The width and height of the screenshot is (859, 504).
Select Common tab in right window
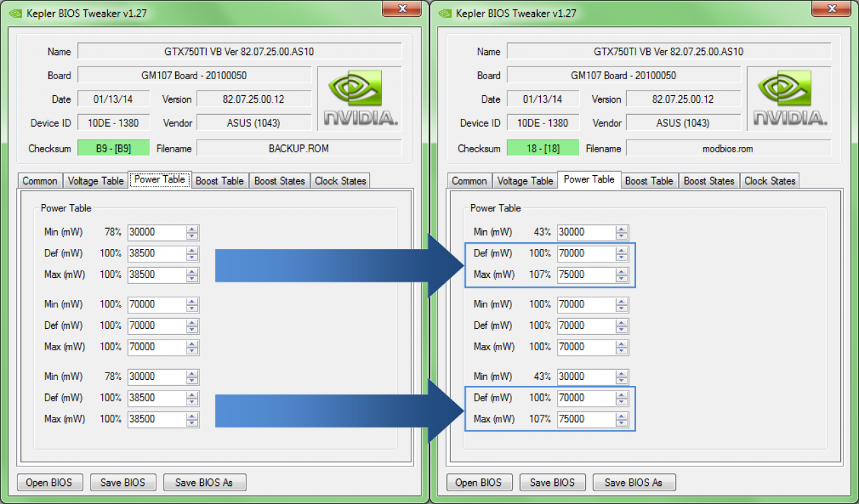469,181
